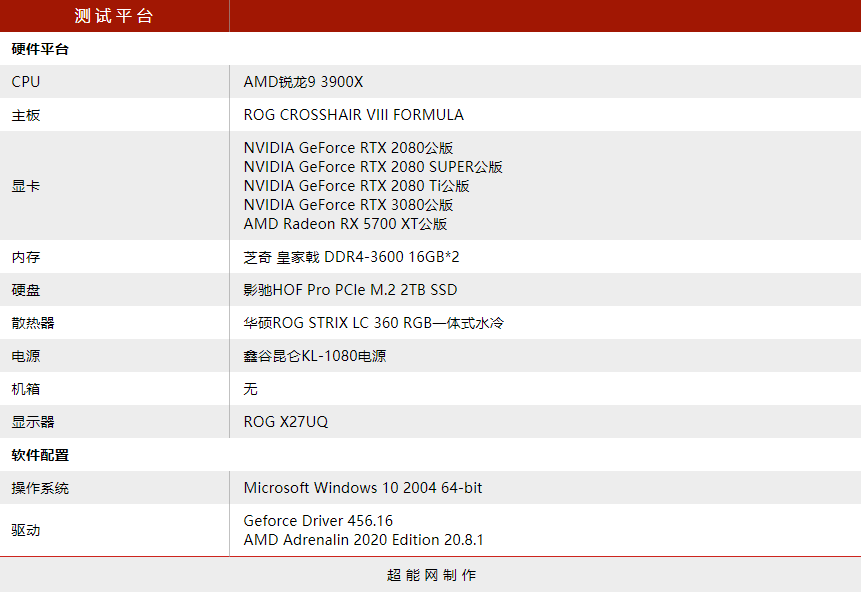Click the CPU row label
This screenshot has height=593, width=861.
click(20, 81)
